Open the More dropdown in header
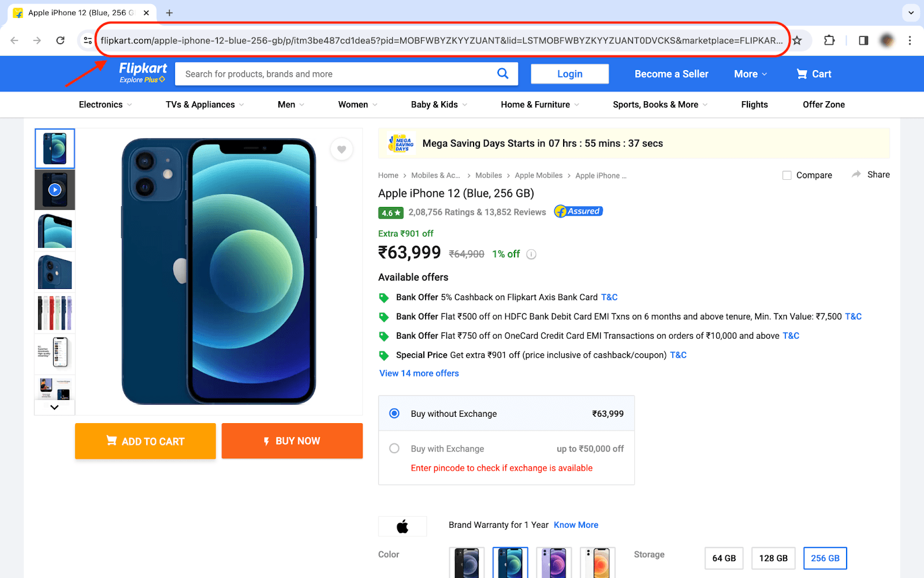 click(x=750, y=74)
